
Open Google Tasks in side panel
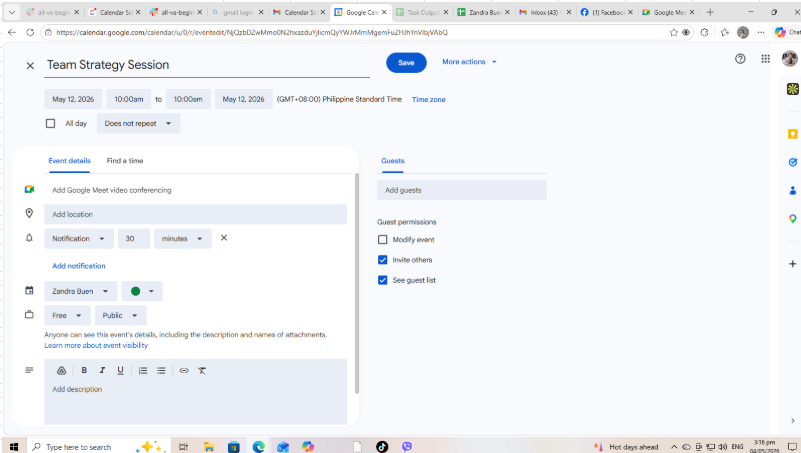[792, 162]
